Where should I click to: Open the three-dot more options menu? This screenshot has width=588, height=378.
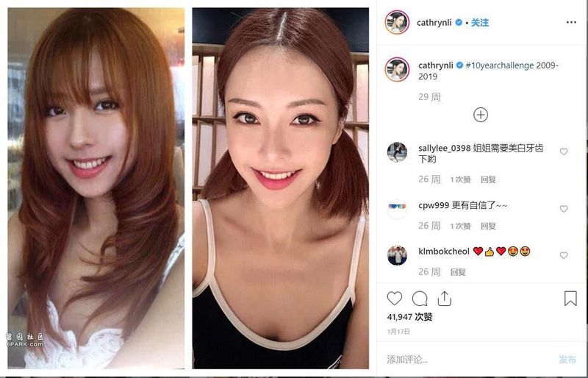click(571, 23)
